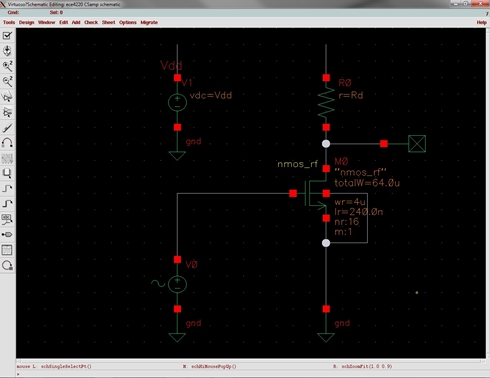Open the Tools menu

point(9,22)
